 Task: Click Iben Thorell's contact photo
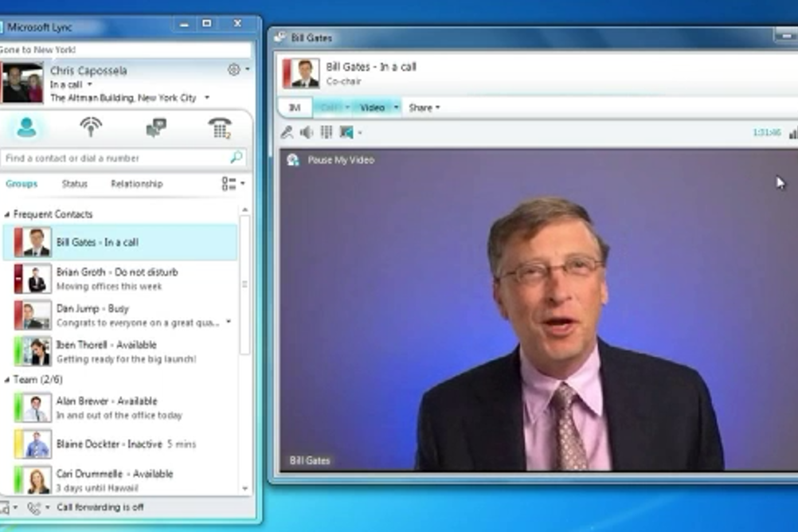tap(36, 351)
